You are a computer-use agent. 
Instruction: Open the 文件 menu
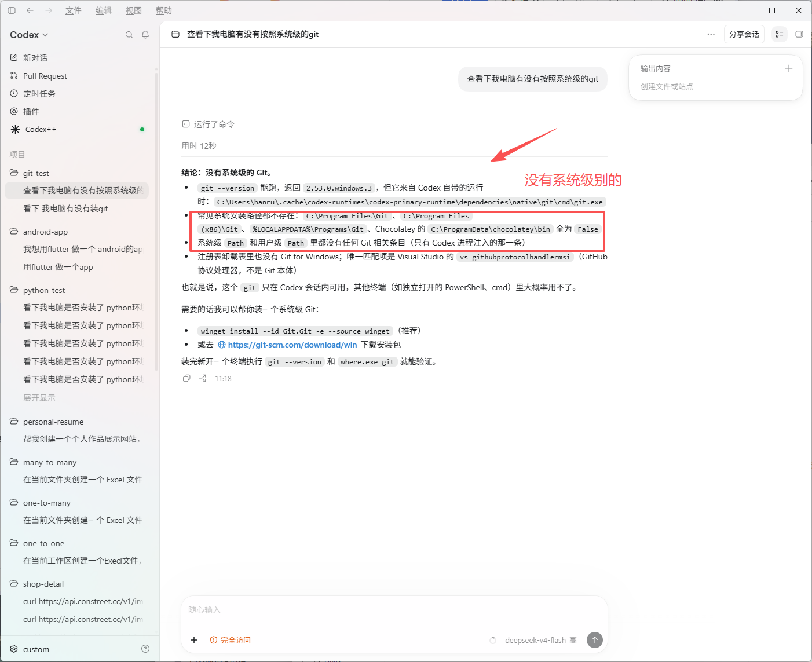click(x=74, y=10)
